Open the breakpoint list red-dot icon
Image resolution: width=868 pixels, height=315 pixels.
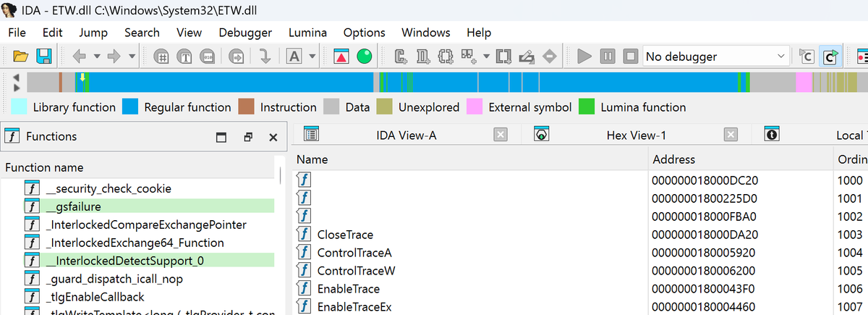(x=861, y=56)
